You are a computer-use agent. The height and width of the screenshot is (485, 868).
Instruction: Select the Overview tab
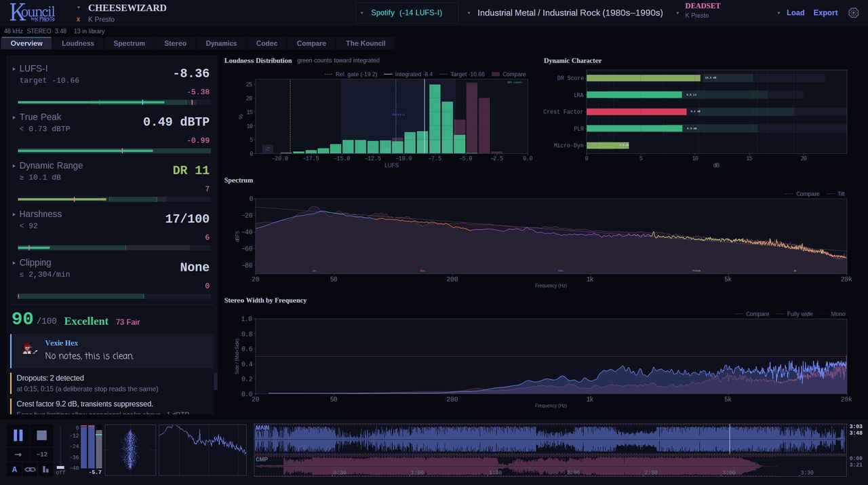pos(26,43)
